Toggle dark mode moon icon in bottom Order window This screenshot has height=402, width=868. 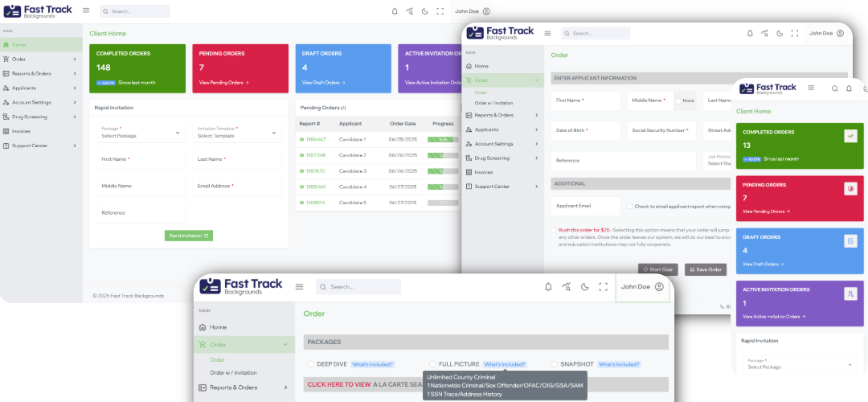tap(583, 287)
